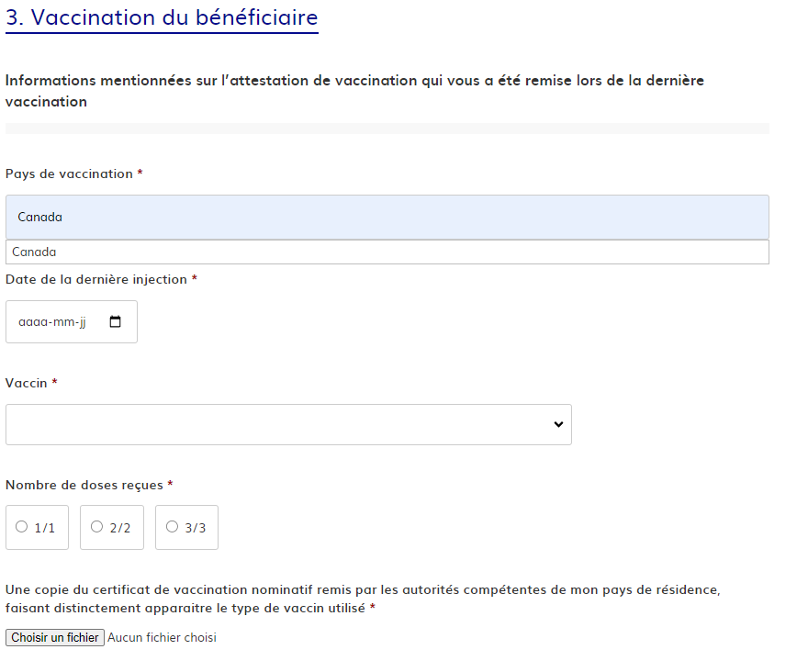
Task: Click the Pays de vaccination text field
Action: 387,252
